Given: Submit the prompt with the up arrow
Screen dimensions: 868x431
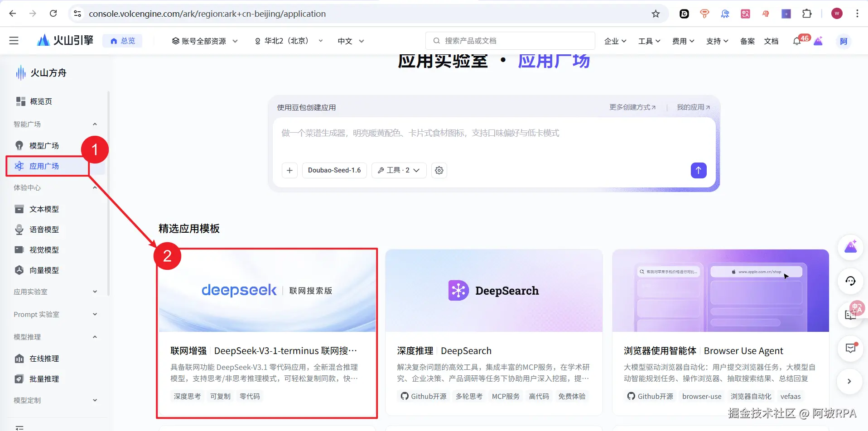Looking at the screenshot, I should click(699, 170).
